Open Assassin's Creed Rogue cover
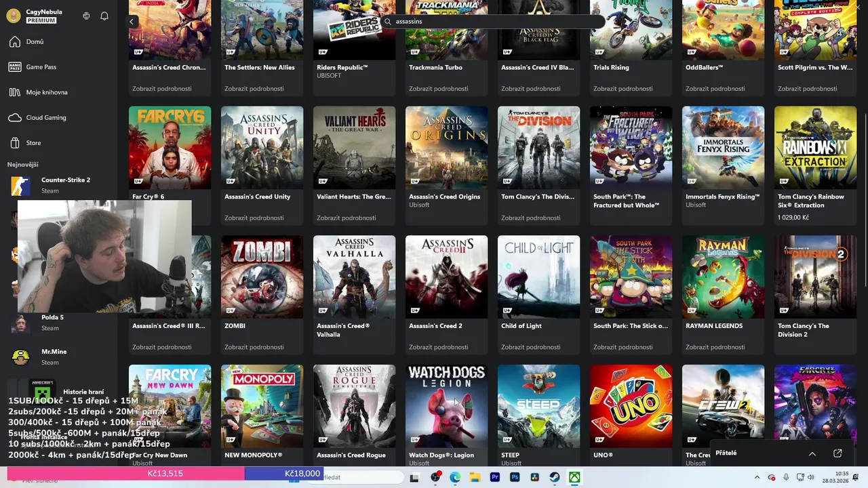 click(354, 406)
